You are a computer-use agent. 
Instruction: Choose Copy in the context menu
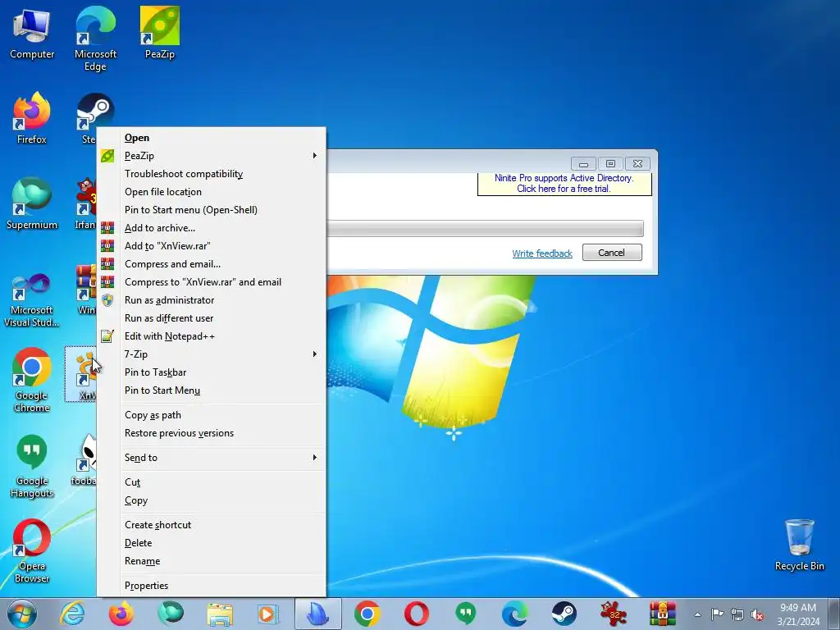coord(212,500)
